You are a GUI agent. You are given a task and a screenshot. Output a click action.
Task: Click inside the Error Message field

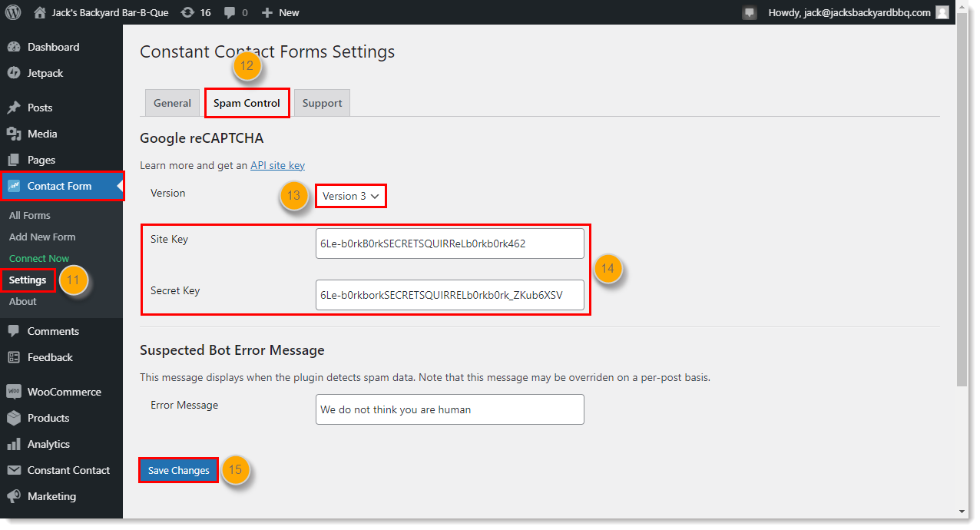[x=449, y=409]
